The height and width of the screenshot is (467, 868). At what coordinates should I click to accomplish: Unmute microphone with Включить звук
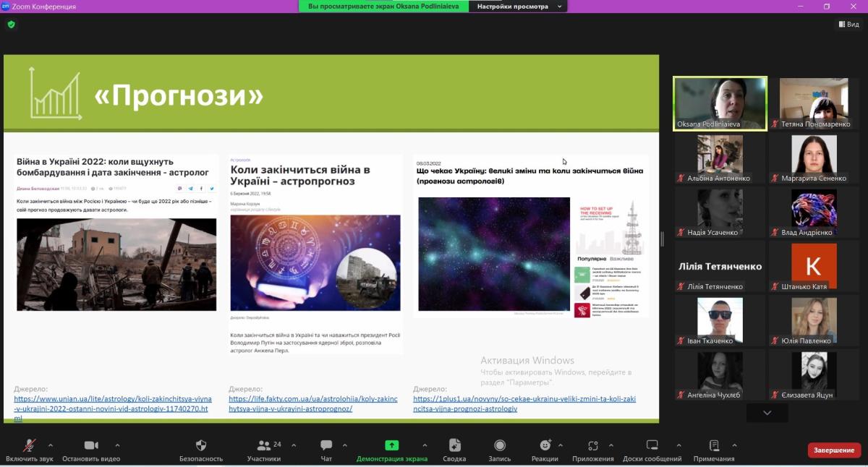(30, 445)
